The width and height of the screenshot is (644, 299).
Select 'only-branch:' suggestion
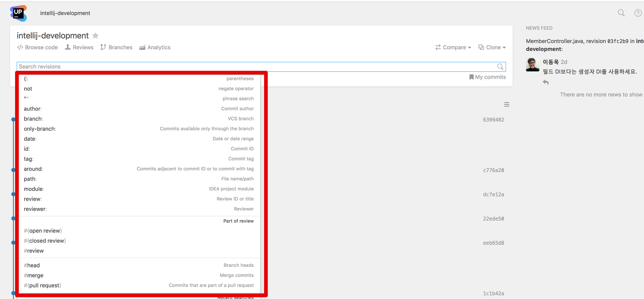click(x=139, y=129)
